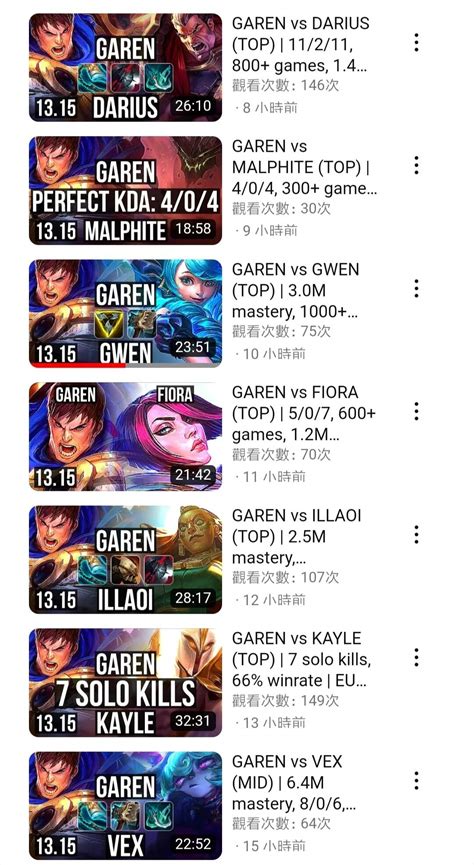Open the partially watched Gwen video thumbnail
474x865 pixels.
(125, 313)
